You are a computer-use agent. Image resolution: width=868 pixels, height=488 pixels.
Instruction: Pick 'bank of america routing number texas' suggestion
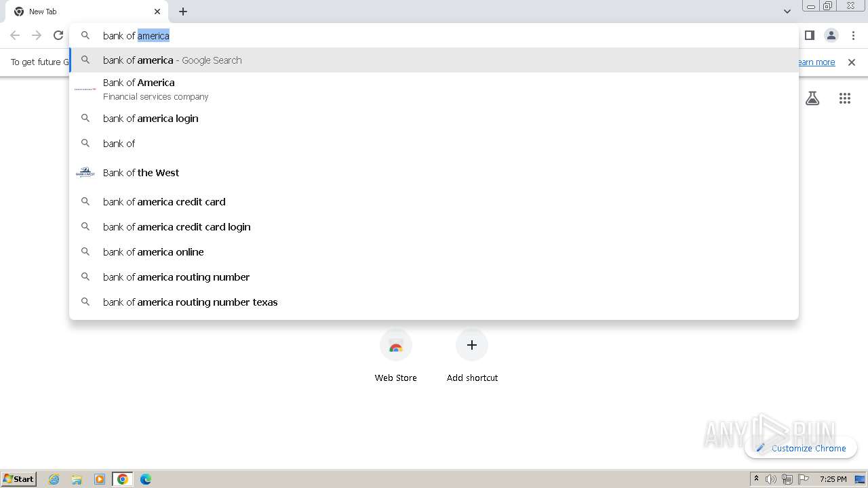coord(434,302)
